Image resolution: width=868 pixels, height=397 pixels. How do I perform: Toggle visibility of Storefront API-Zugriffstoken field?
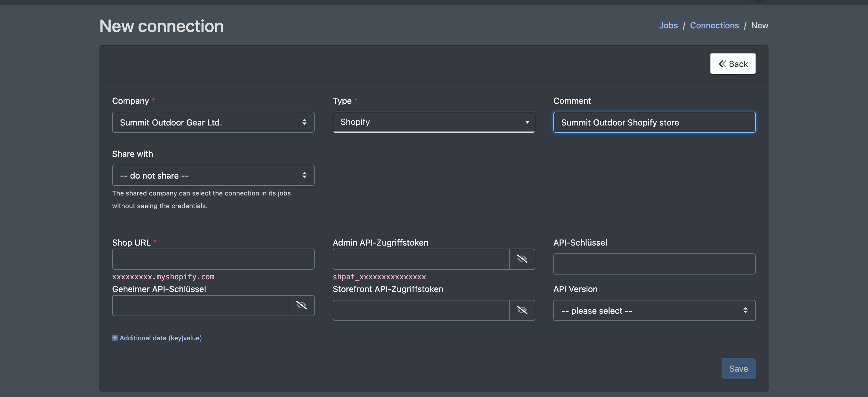coord(522,310)
